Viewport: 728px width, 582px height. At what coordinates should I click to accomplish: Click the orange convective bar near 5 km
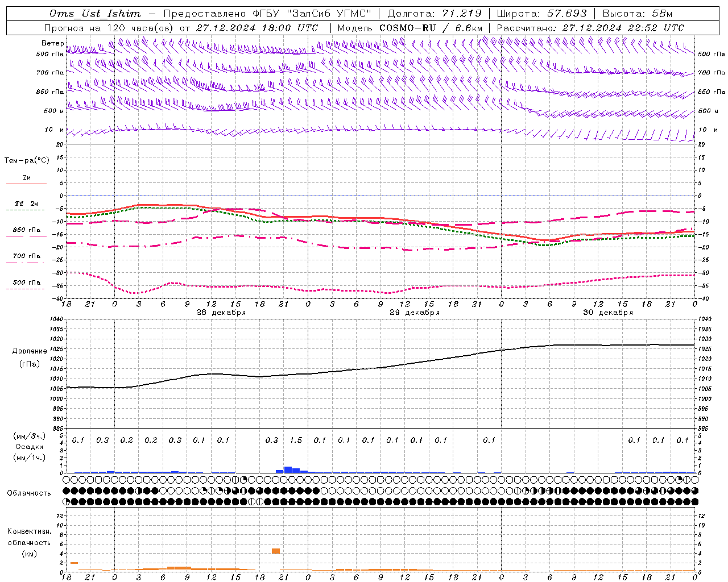(276, 551)
